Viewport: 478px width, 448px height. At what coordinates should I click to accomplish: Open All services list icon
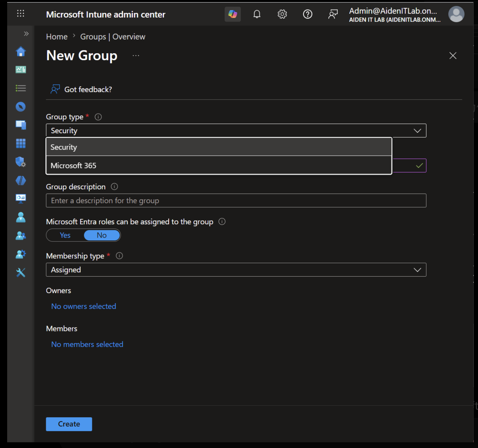21,88
